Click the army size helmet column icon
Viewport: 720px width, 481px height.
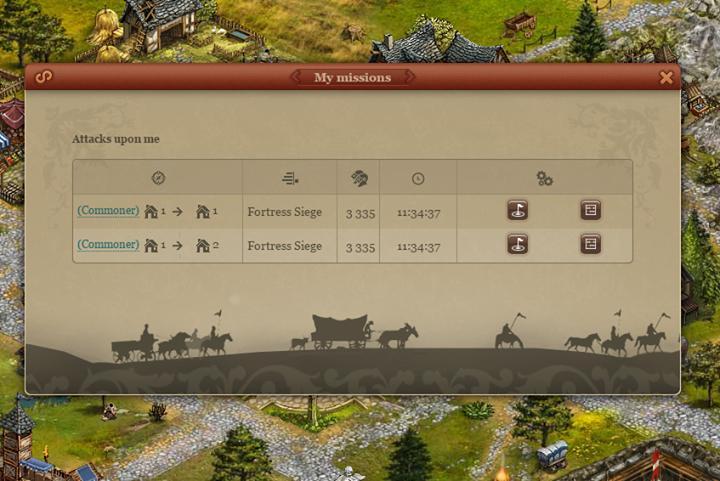359,178
